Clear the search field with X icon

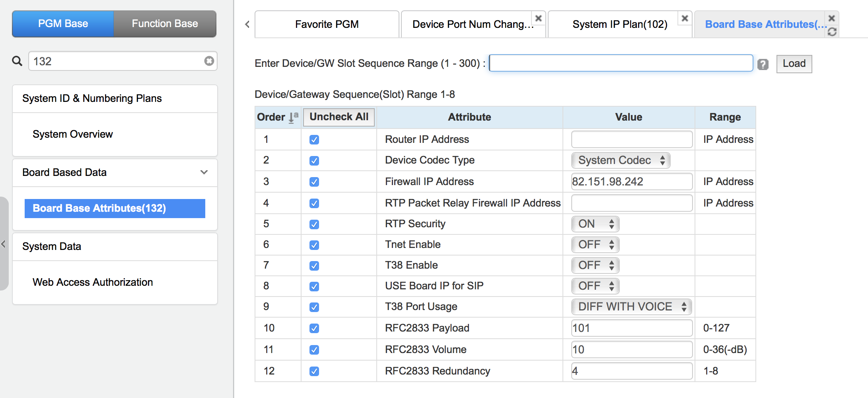click(x=209, y=61)
